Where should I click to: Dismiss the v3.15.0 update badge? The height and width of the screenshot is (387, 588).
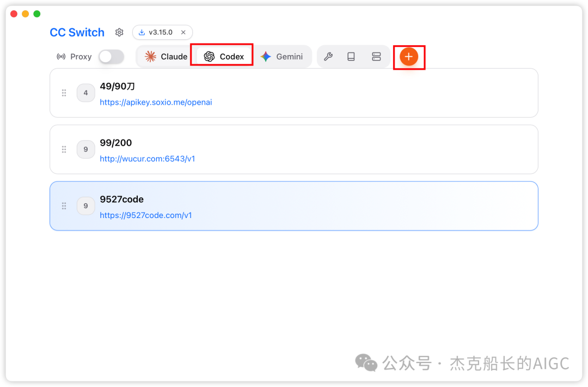pos(183,32)
